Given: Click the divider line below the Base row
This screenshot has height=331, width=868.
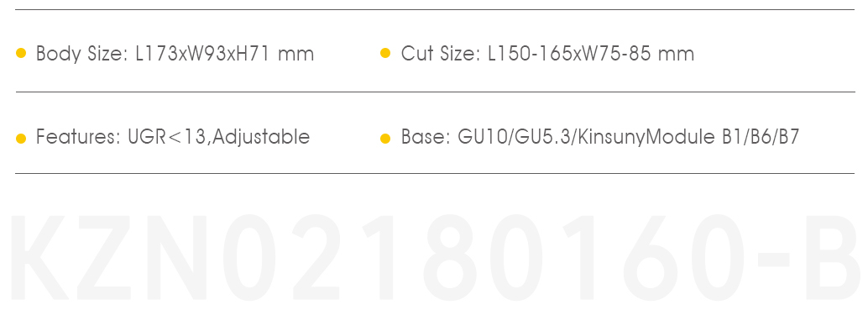Looking at the screenshot, I should pos(435,174).
